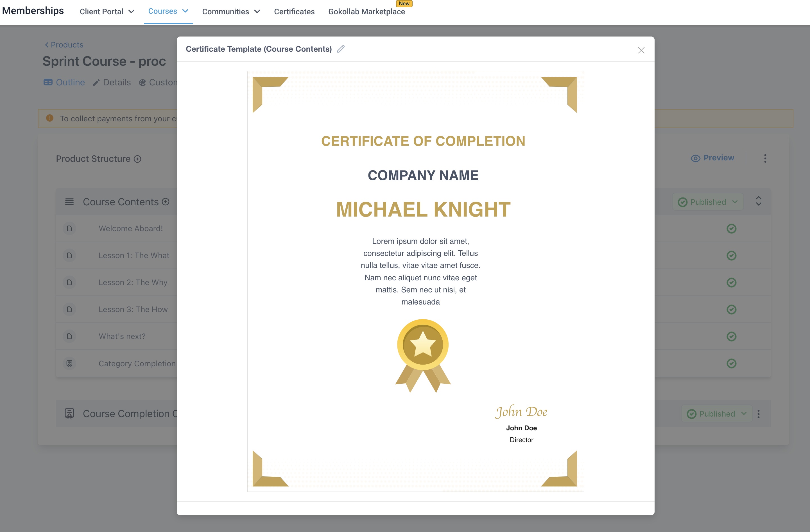Switch to the Details tab
Screen dimensions: 810x532
tap(112, 82)
